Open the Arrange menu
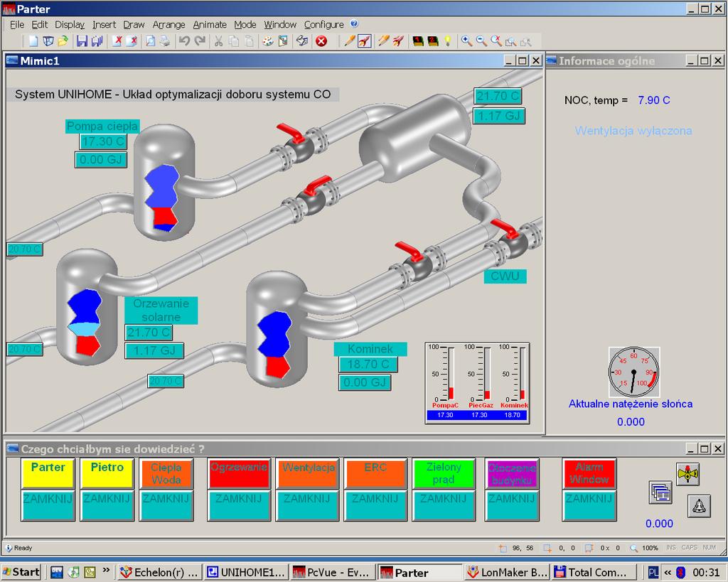 [169, 25]
